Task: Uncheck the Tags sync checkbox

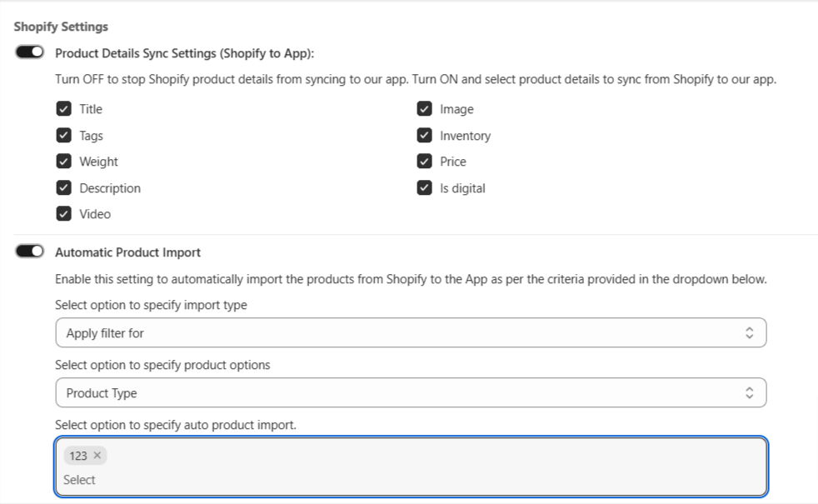Action: [63, 135]
